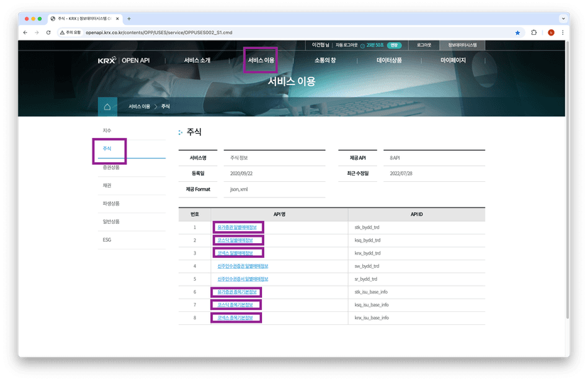Click the 정보데이터시스템 button

462,45
